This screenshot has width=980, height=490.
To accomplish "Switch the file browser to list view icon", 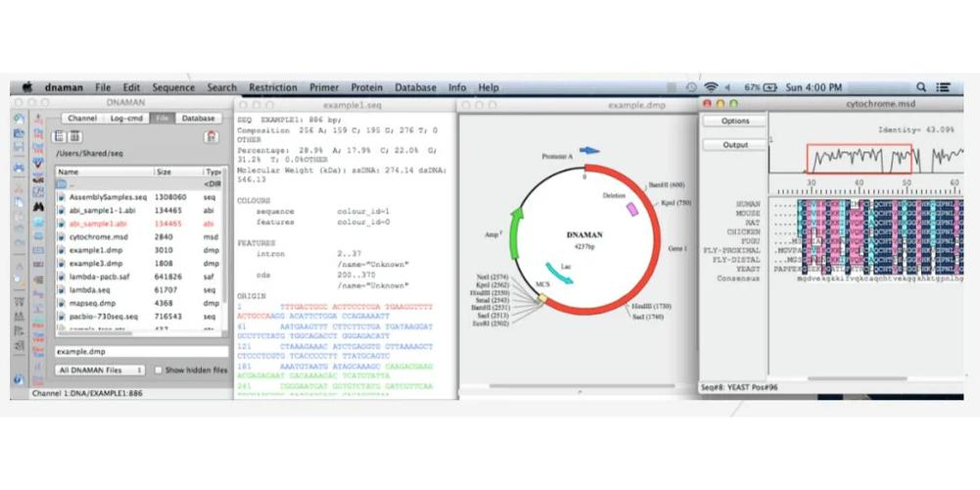I will (x=60, y=136).
